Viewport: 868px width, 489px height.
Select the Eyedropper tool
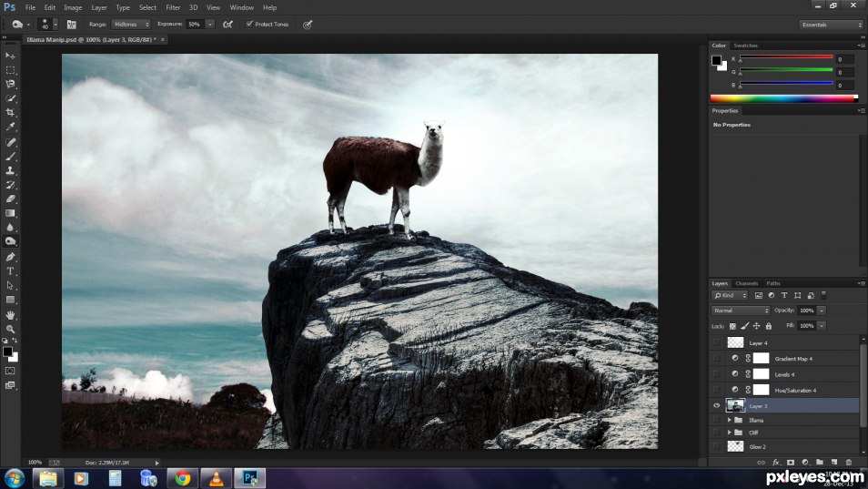tap(10, 127)
